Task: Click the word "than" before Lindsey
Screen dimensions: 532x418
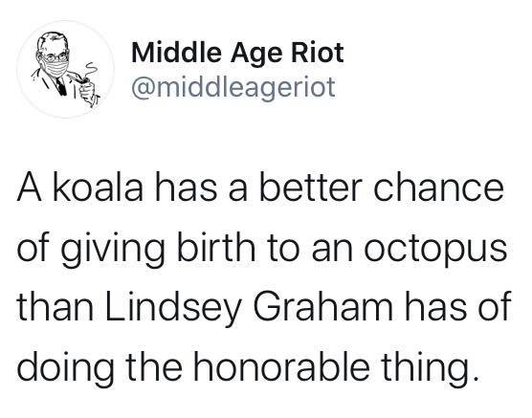Action: 55,306
